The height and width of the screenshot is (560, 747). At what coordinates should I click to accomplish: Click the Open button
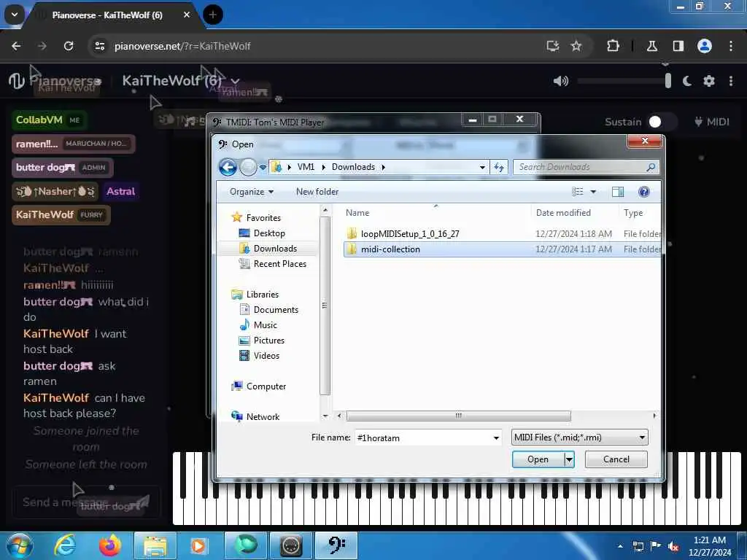[538, 459]
